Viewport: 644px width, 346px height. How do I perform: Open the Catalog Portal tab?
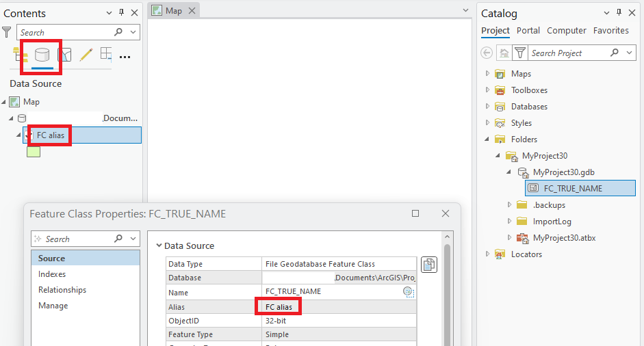[528, 30]
